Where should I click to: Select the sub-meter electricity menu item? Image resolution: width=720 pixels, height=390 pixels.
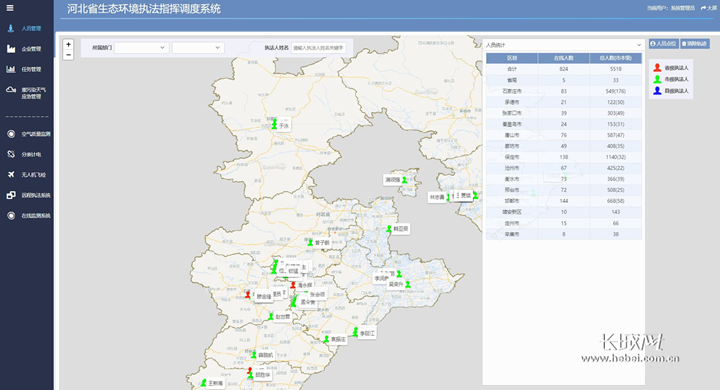27,154
